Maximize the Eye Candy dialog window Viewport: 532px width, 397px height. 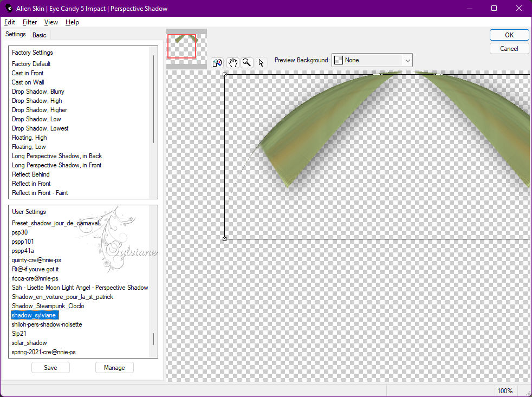coord(494,8)
